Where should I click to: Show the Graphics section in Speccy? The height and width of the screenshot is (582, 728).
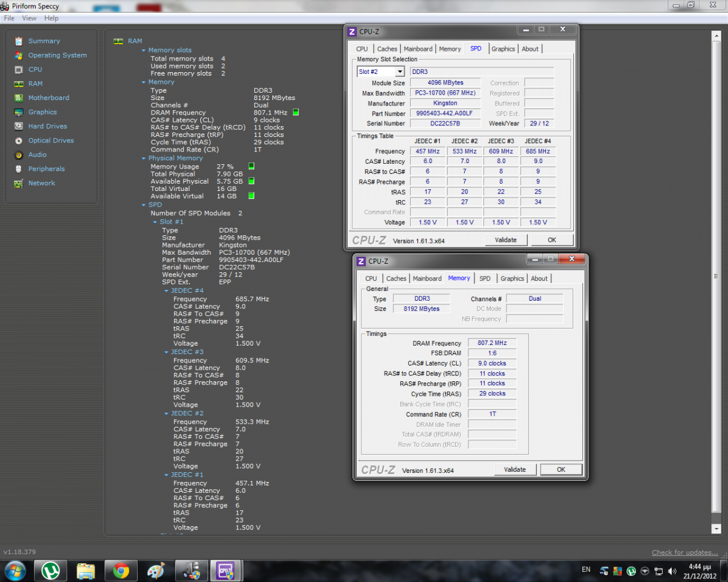(x=42, y=112)
